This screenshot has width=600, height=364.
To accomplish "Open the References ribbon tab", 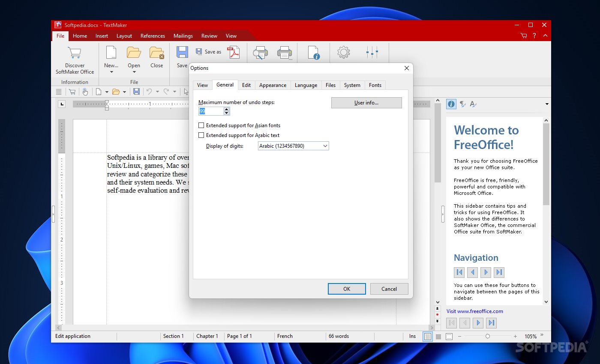I will point(153,36).
